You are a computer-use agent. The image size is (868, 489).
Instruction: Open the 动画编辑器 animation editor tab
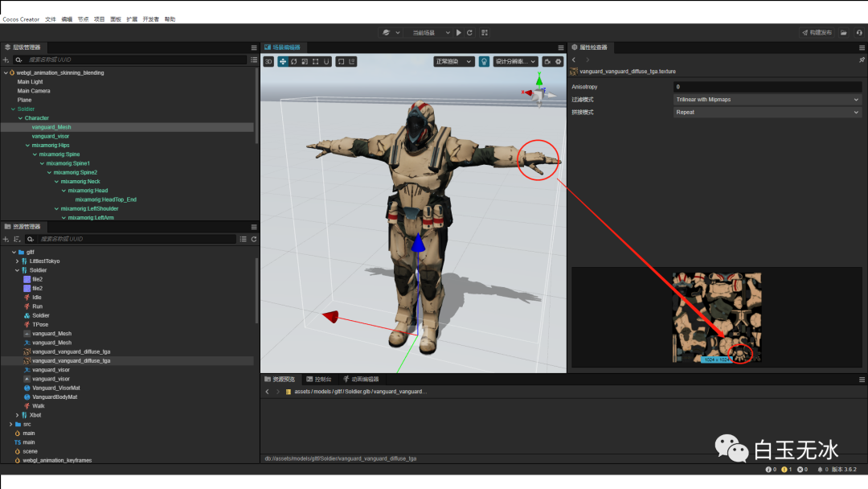[360, 379]
